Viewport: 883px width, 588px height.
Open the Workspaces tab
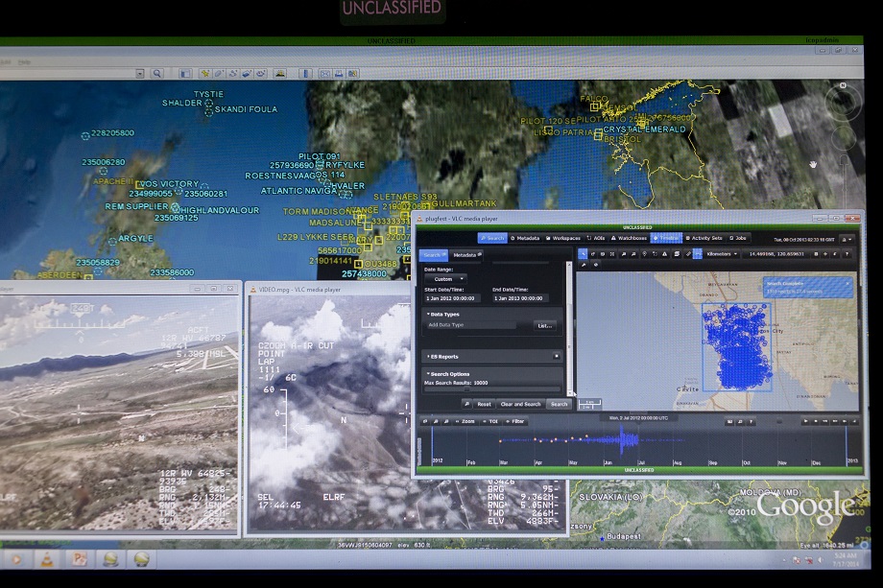[x=563, y=238]
